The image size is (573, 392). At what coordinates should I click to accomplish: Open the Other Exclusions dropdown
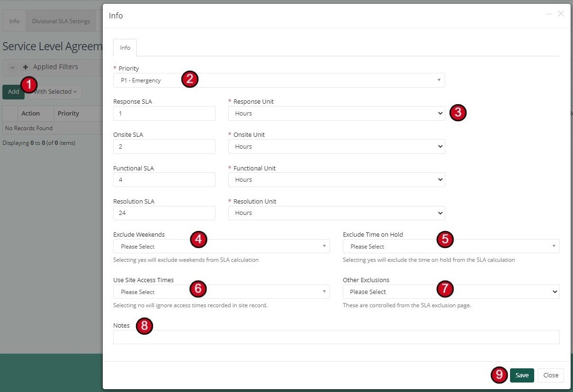[451, 292]
